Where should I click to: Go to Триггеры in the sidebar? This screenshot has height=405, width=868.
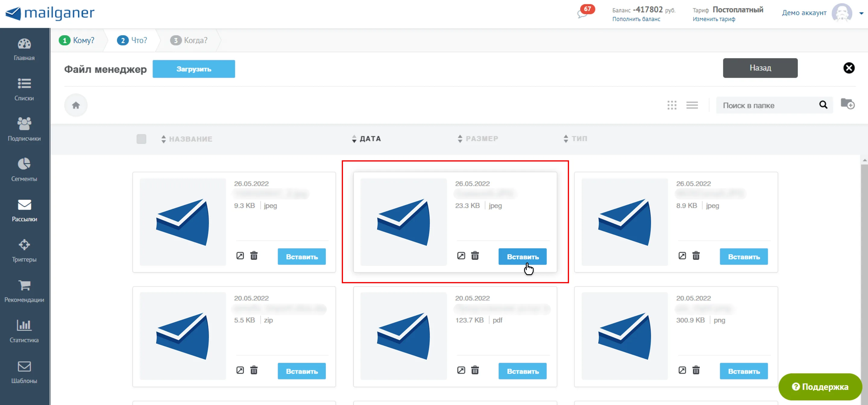[x=24, y=250]
